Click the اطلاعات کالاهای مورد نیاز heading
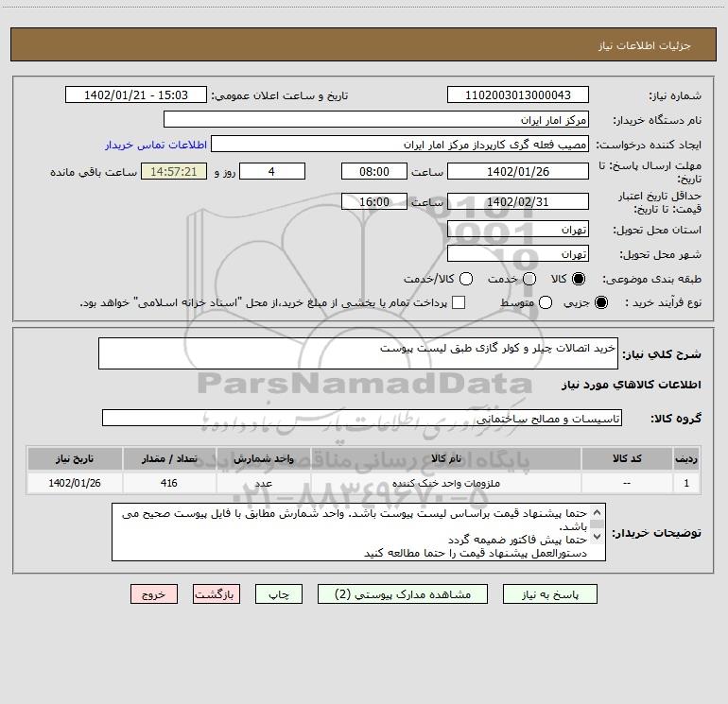This screenshot has width=728, height=704. (631, 385)
